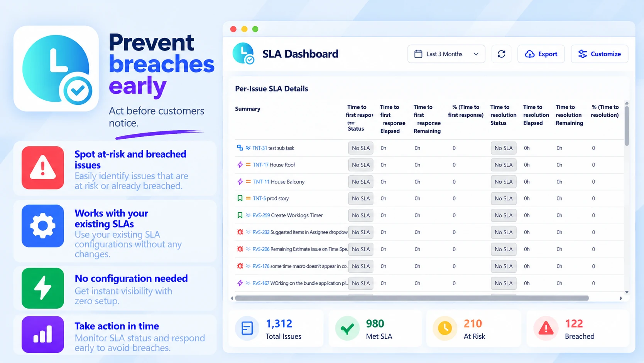
Task: Click the At Risk clock icon
Action: 445,328
